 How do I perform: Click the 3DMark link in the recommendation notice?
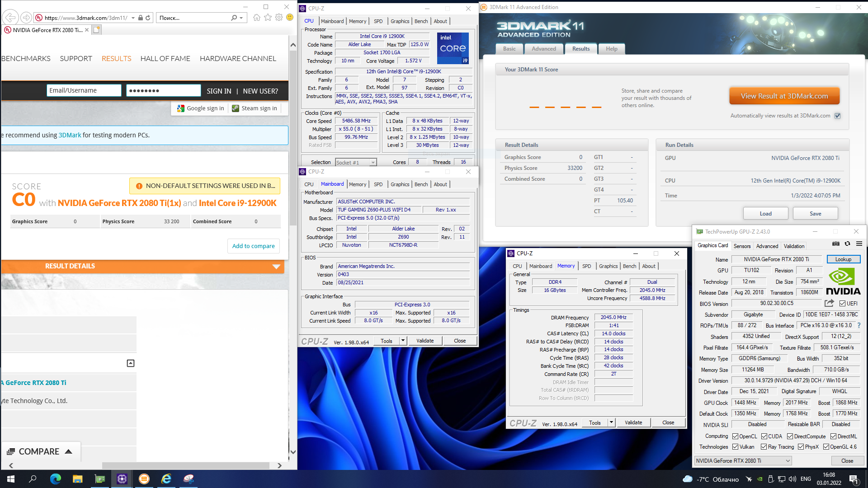pos(70,135)
